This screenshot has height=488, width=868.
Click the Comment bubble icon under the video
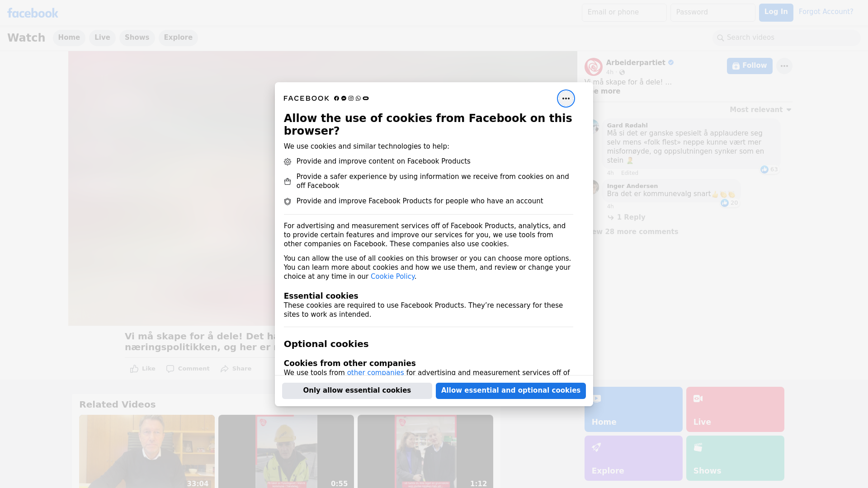click(170, 369)
